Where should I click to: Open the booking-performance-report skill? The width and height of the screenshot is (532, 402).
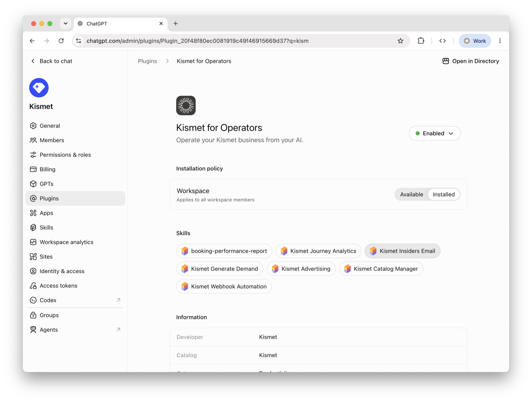pos(224,251)
